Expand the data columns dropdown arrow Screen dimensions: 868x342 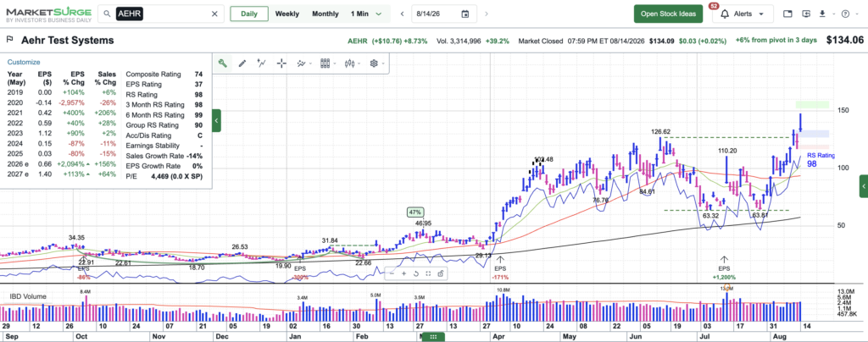tap(333, 63)
